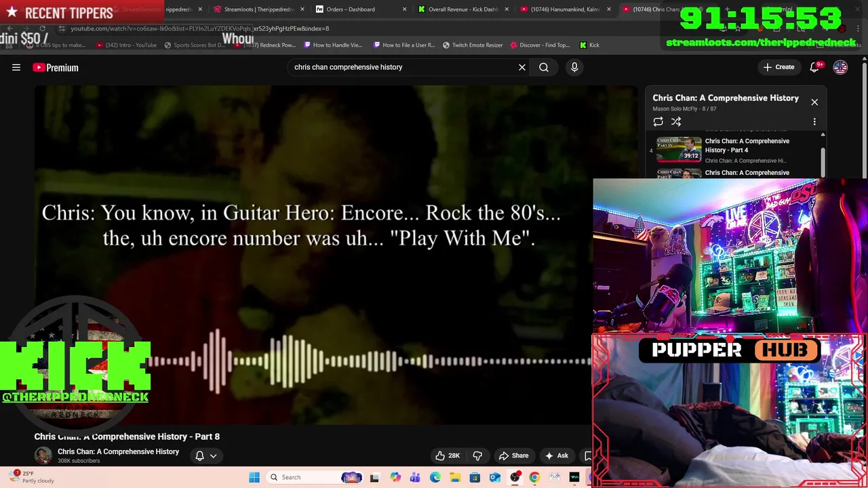Open the account avatar menu
868x488 pixels.
click(840, 67)
